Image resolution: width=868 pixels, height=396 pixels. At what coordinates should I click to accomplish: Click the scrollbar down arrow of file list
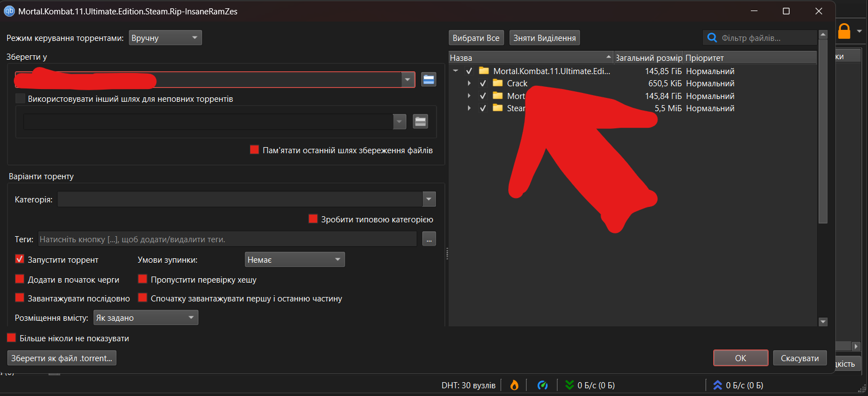tap(823, 322)
